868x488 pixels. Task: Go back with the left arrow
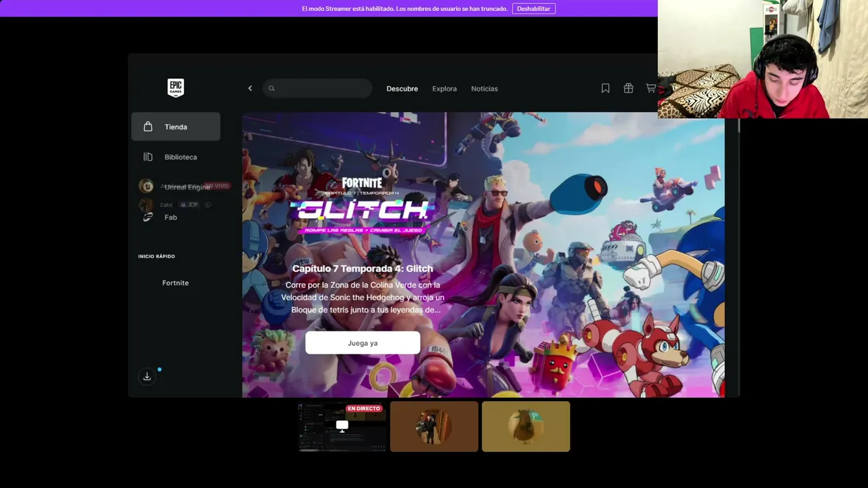(x=250, y=88)
